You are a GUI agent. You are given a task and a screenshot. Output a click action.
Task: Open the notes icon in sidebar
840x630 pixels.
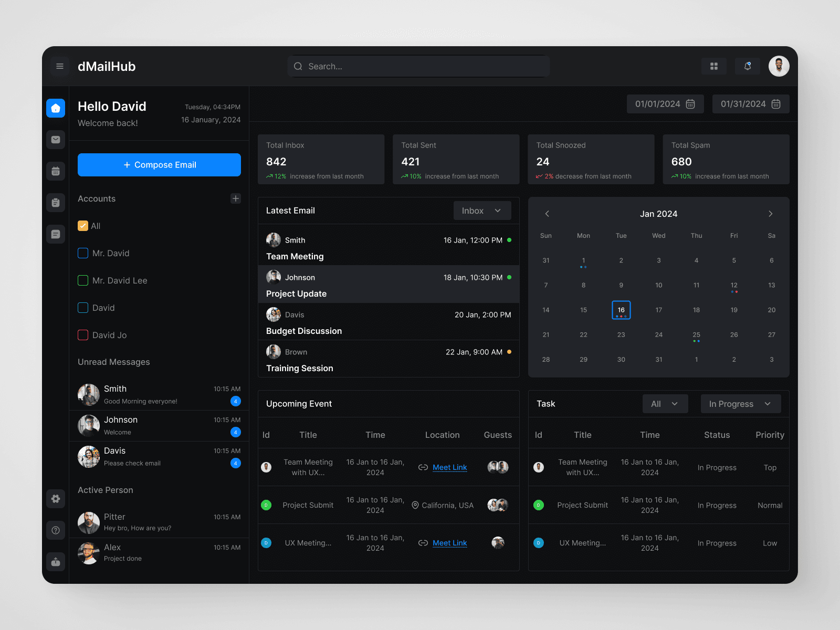point(56,234)
